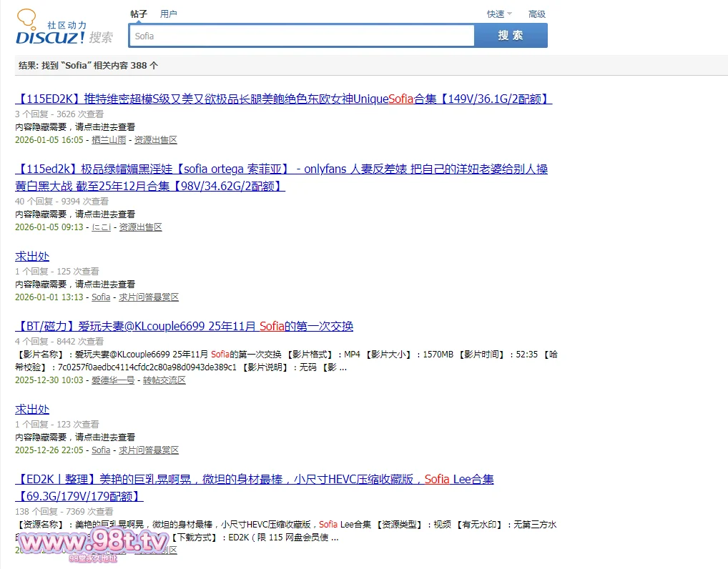Viewport: 728px width, 569px height.
Task: Focus the search box containing Sofia
Action: (301, 36)
